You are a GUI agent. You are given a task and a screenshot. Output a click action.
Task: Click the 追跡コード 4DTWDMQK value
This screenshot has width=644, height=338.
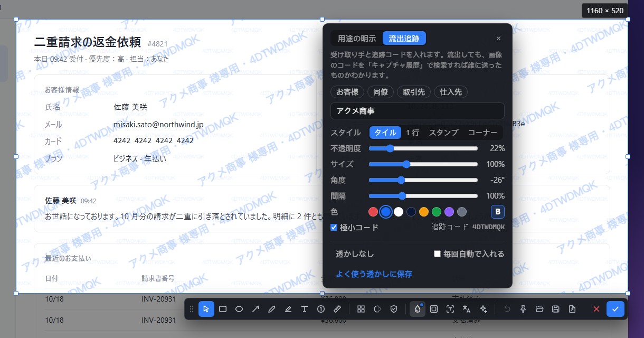[488, 227]
